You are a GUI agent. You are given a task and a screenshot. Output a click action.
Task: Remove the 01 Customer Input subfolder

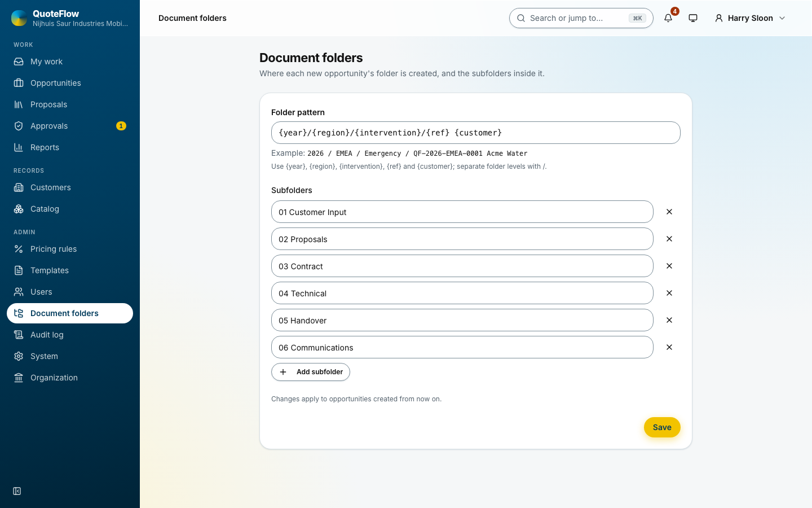(x=669, y=212)
